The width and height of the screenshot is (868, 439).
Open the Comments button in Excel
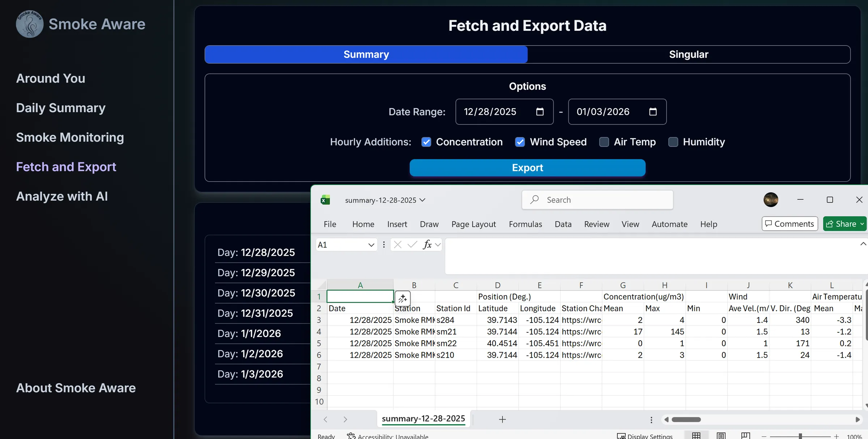790,224
